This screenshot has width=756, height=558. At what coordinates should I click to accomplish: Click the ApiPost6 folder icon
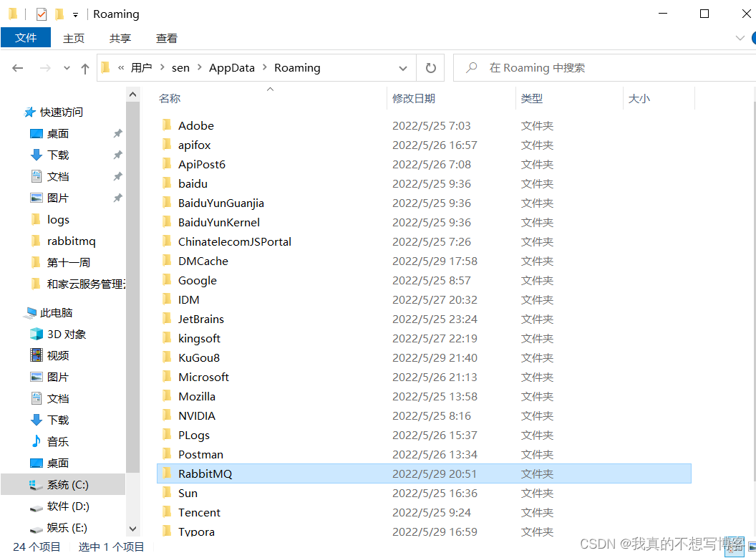click(167, 163)
